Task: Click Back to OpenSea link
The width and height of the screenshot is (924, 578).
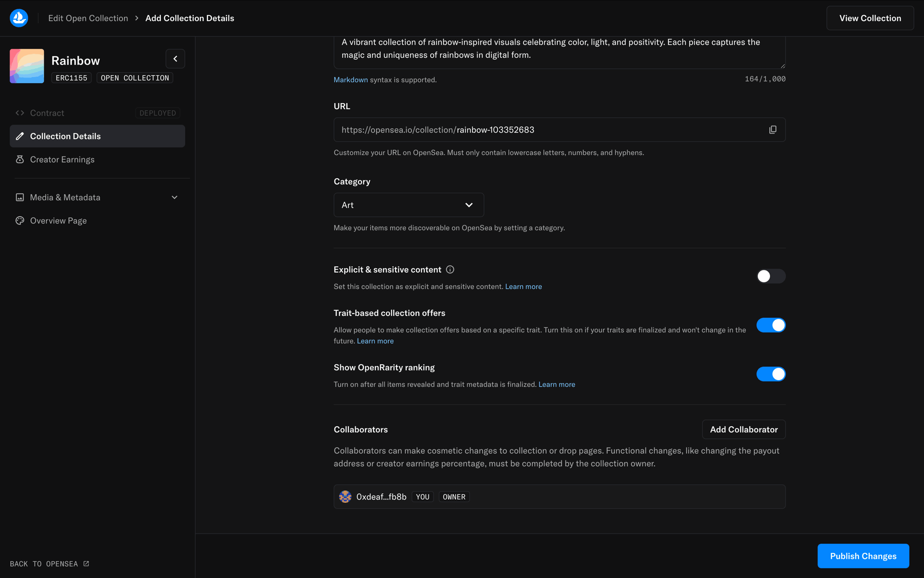Action: pyautogui.click(x=49, y=564)
